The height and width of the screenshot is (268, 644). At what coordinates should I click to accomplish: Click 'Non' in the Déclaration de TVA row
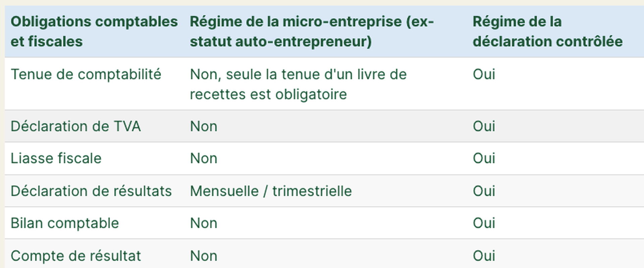(x=204, y=126)
